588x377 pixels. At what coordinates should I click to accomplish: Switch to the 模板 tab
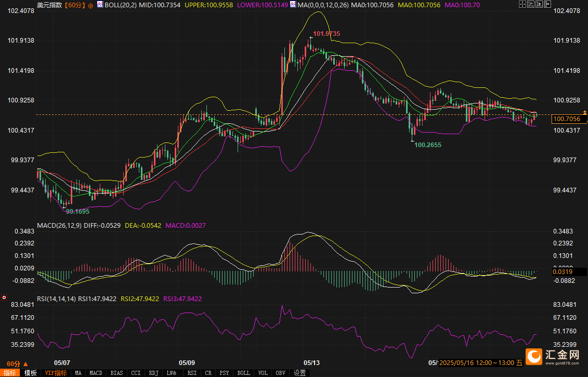(x=30, y=373)
